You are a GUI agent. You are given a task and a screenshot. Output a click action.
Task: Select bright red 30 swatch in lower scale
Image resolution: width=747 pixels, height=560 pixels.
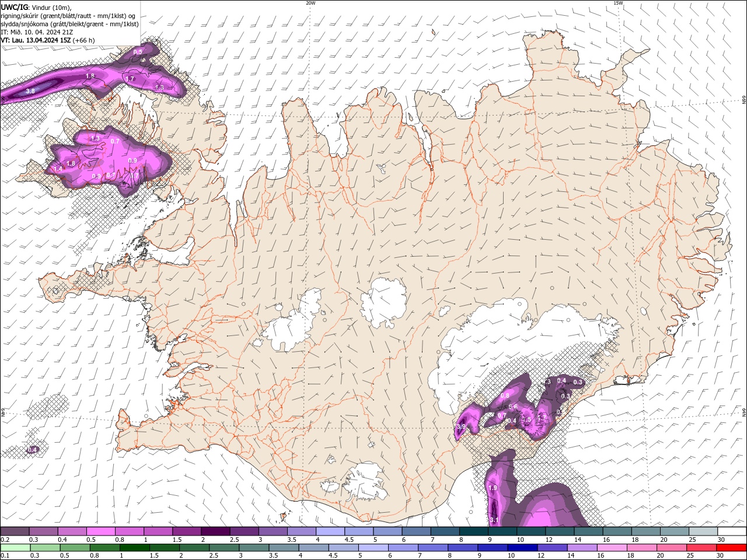pos(732,548)
